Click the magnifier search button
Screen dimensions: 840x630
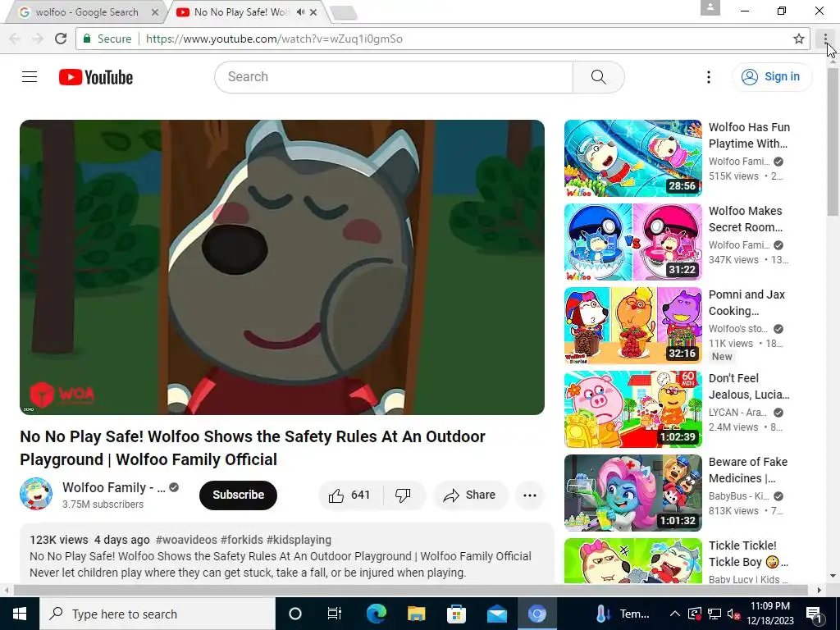[x=598, y=77]
